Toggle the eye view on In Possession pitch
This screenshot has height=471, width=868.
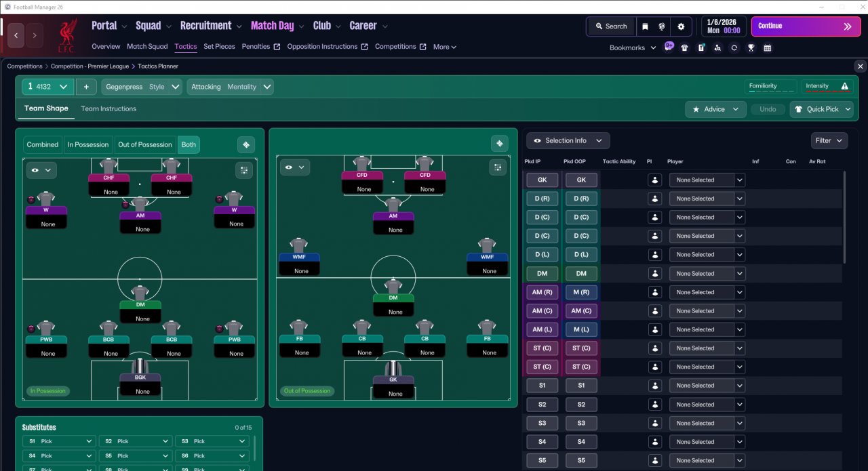(x=41, y=170)
